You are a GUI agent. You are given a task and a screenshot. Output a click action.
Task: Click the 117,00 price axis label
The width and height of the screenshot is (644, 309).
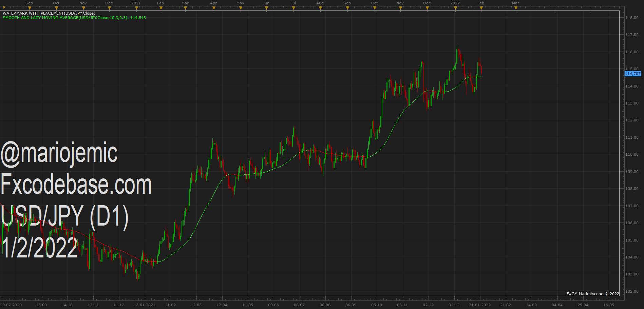(632, 35)
